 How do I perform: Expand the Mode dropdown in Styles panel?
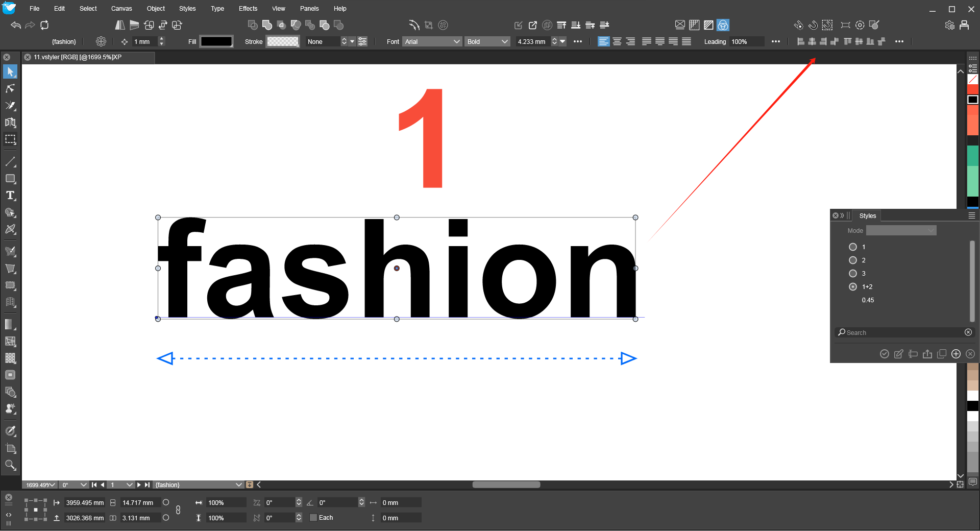pos(901,231)
